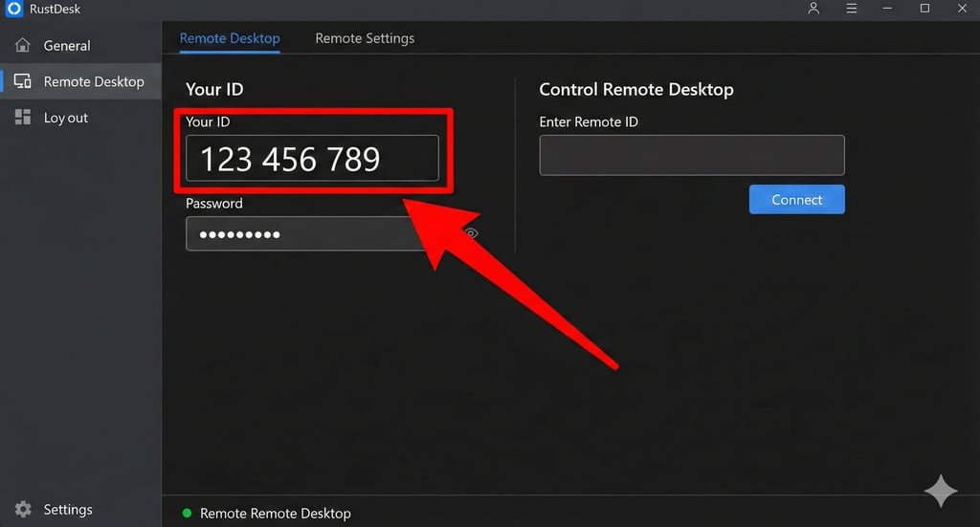
Task: Click the Loy out grid icon
Action: [x=23, y=117]
